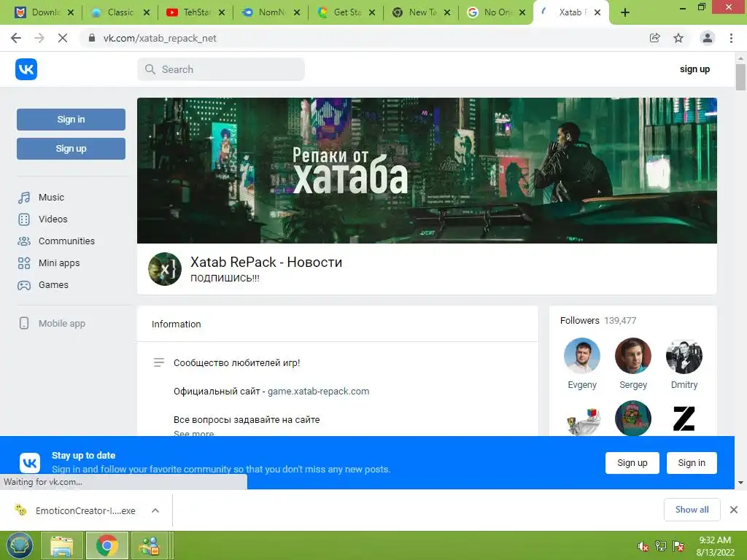Screen dimensions: 747x560
Task: Switch to the TehStar YouTube tab
Action: [194, 12]
